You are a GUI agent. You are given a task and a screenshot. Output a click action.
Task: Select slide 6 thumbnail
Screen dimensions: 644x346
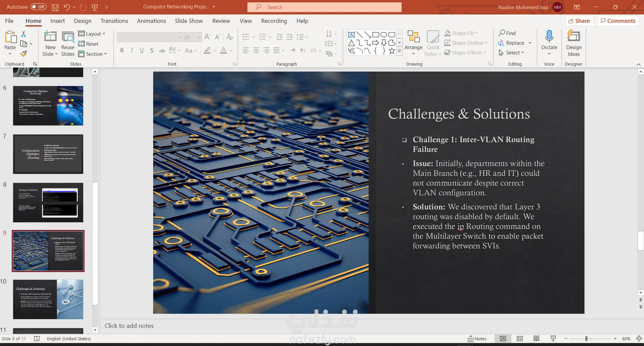pyautogui.click(x=48, y=106)
